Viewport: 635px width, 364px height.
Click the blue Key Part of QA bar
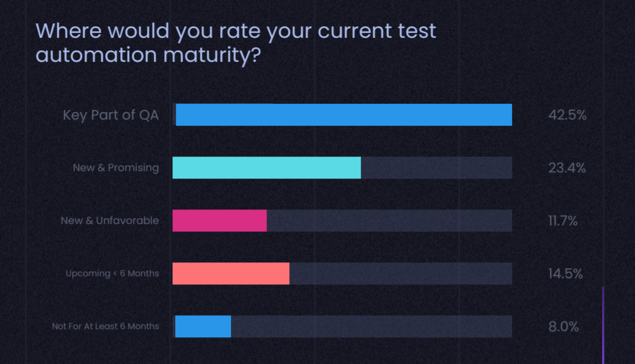pos(344,115)
